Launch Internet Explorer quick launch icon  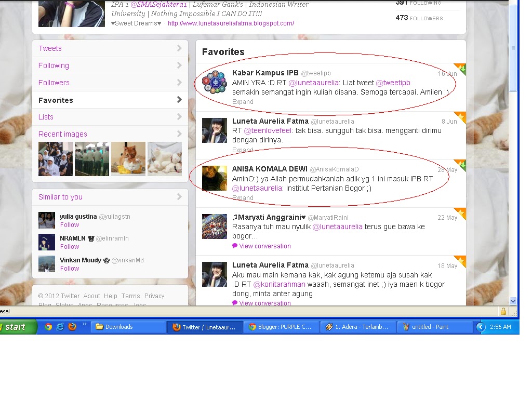60,327
